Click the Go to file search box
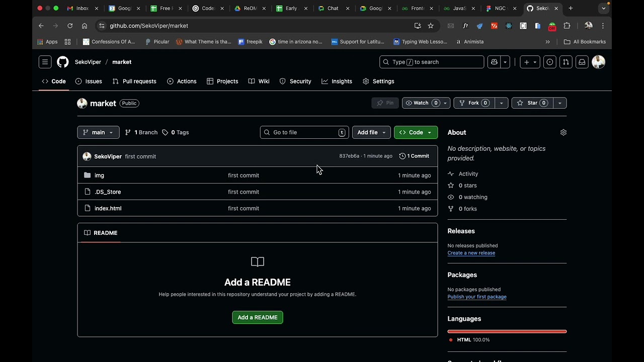Image resolution: width=644 pixels, height=362 pixels. coord(304,132)
